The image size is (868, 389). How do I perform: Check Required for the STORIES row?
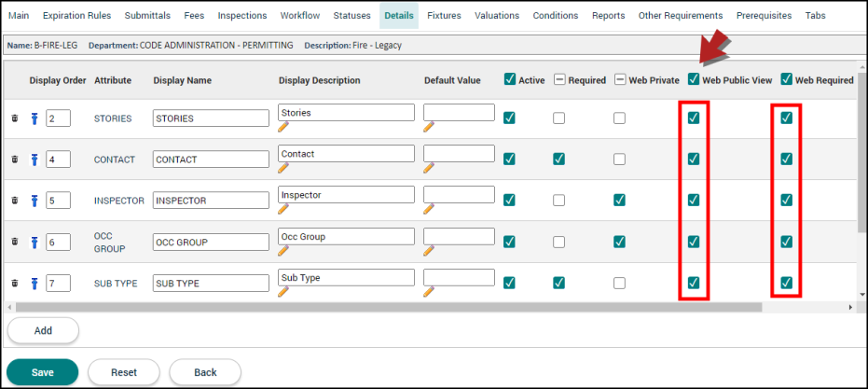click(559, 118)
